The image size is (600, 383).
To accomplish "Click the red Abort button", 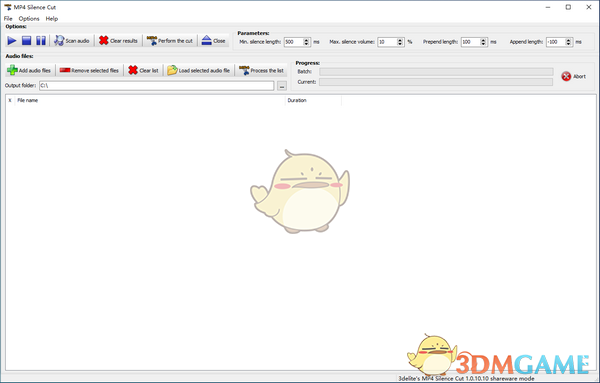I will (x=573, y=77).
